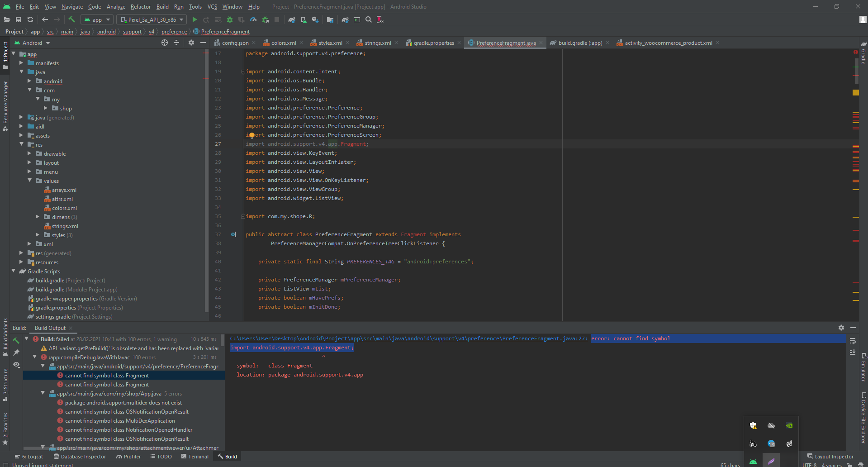Run app with green play button
868x467 pixels.
(x=194, y=19)
